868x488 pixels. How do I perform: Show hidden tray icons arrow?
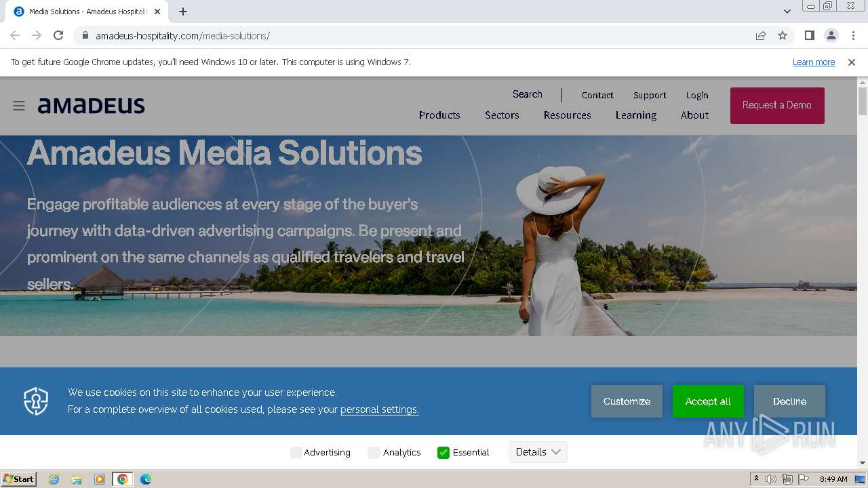coord(756,479)
